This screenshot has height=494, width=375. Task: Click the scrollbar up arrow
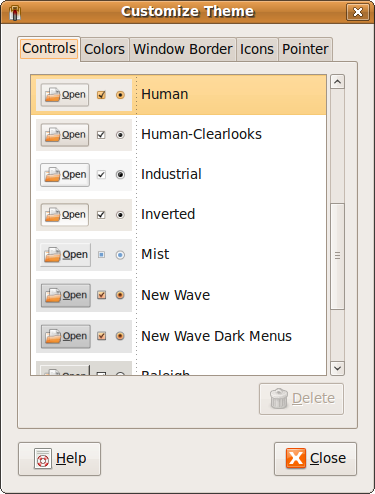coord(337,82)
